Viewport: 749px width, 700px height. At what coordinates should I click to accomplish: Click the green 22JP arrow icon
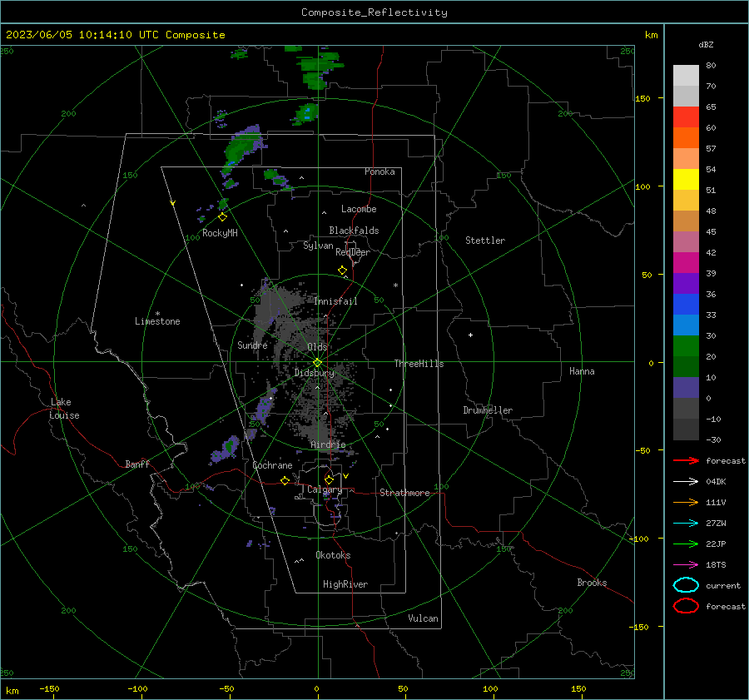point(686,544)
